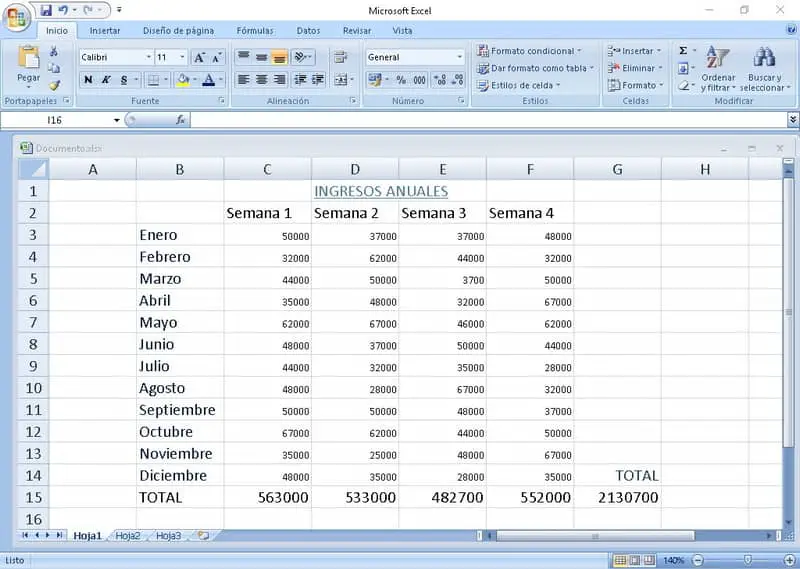Click the wrap text icon
800x569 pixels.
(x=340, y=57)
